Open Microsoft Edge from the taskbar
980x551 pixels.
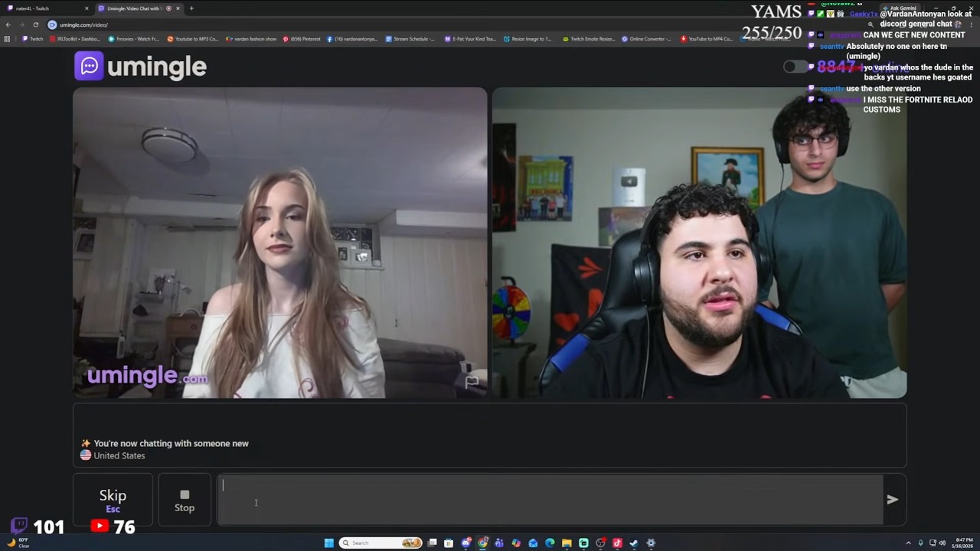click(x=550, y=543)
